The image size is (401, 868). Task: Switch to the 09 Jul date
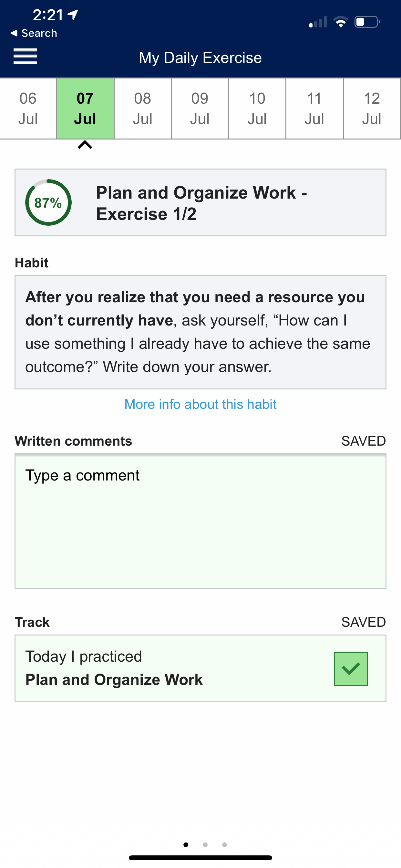(x=200, y=108)
